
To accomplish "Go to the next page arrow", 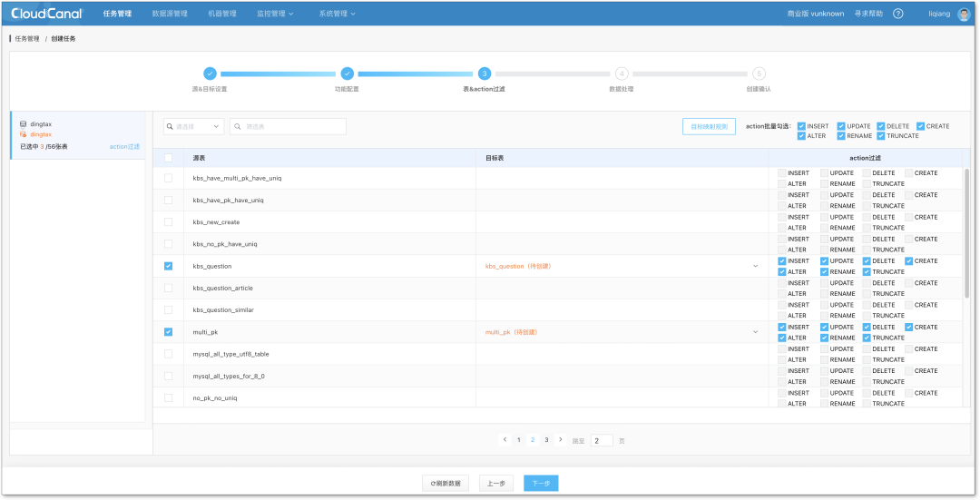I will tap(561, 440).
